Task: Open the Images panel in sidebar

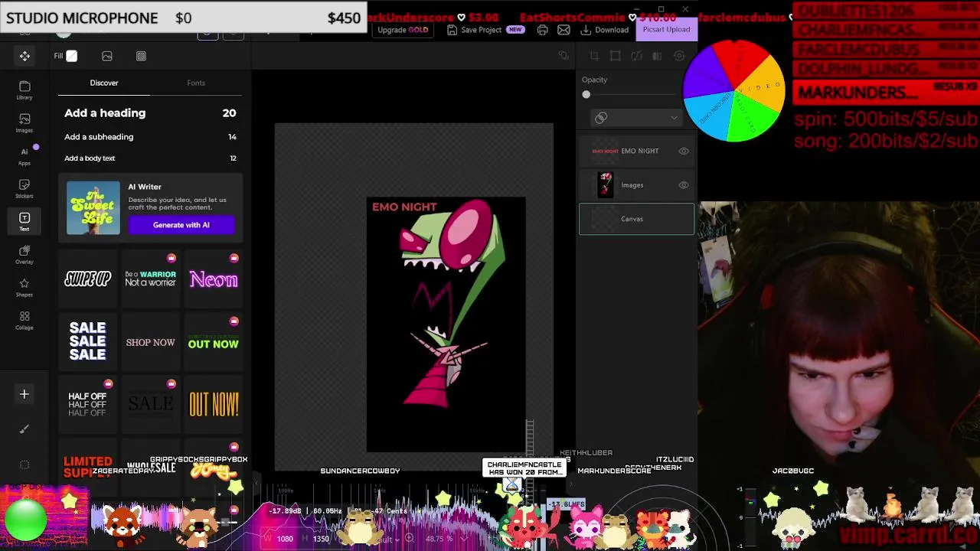Action: coord(24,122)
